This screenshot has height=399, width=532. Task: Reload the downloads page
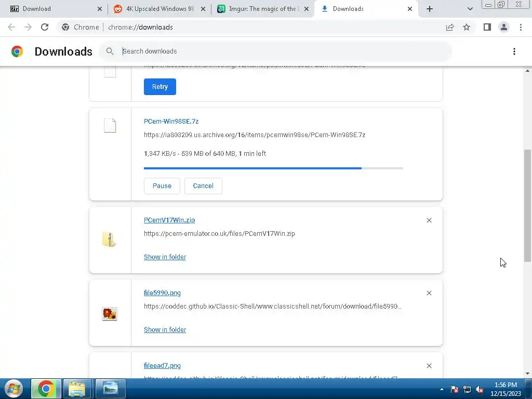coord(45,27)
